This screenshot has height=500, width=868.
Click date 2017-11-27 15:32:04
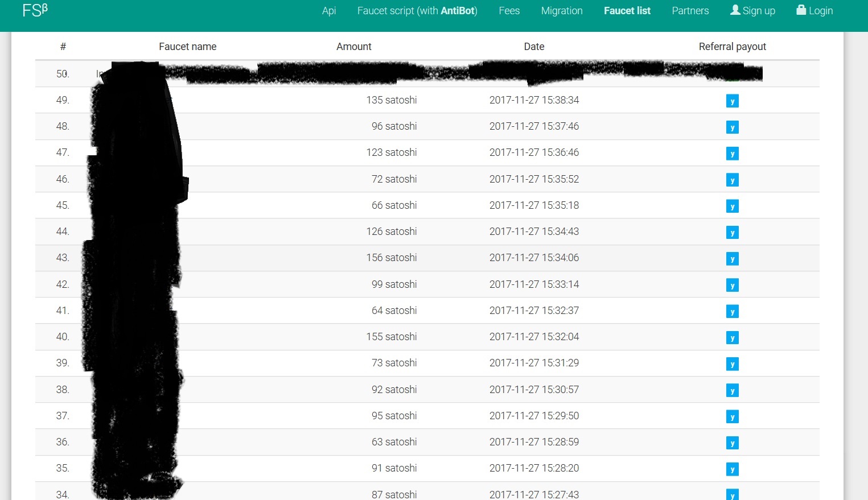534,337
